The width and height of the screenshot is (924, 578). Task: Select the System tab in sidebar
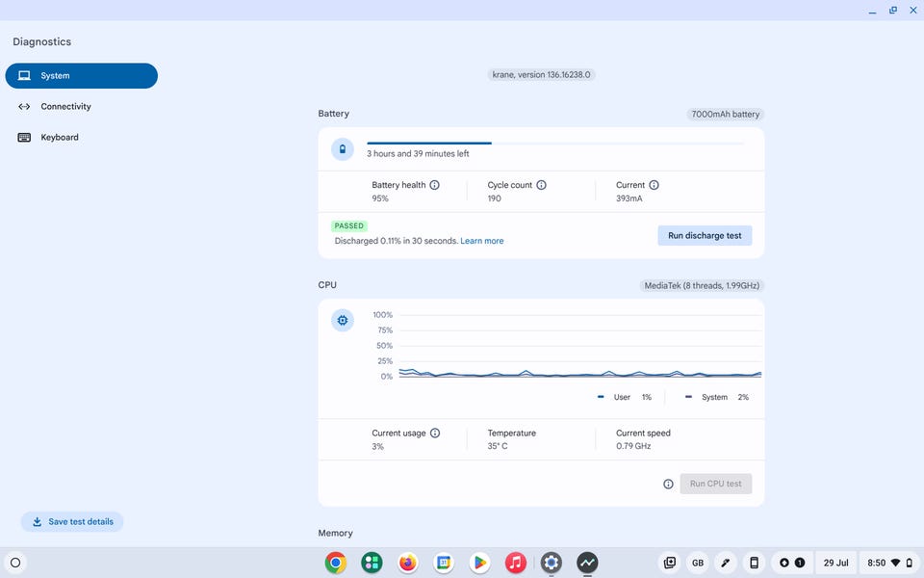tap(81, 76)
